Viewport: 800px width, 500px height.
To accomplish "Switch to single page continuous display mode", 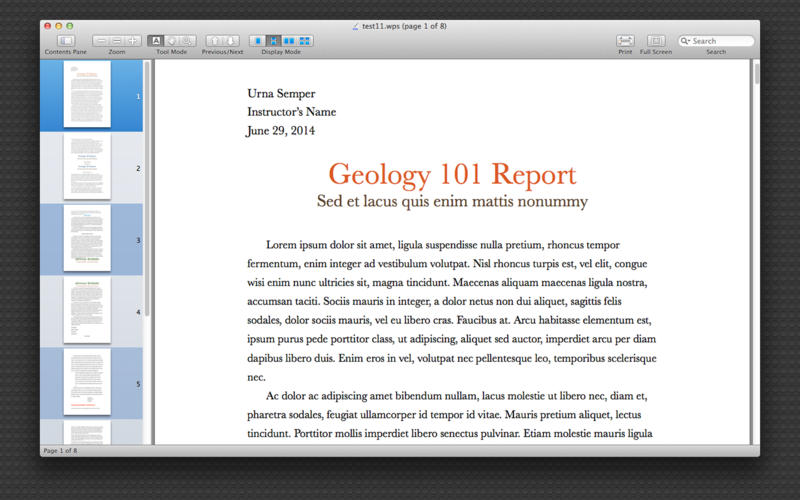I will point(273,40).
